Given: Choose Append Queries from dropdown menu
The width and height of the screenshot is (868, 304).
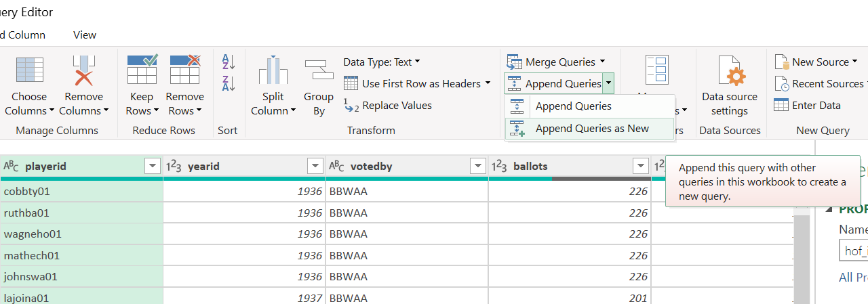Looking at the screenshot, I should click(x=573, y=106).
